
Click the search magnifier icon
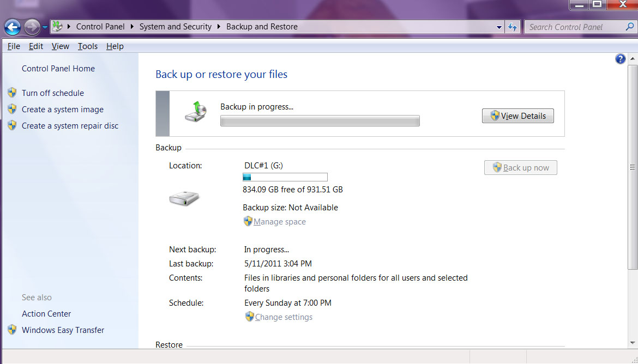point(629,27)
